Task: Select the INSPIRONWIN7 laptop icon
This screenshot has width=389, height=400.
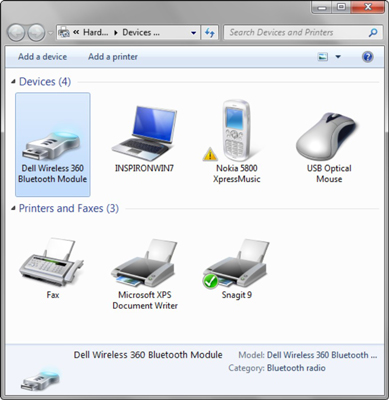Action: click(x=144, y=134)
